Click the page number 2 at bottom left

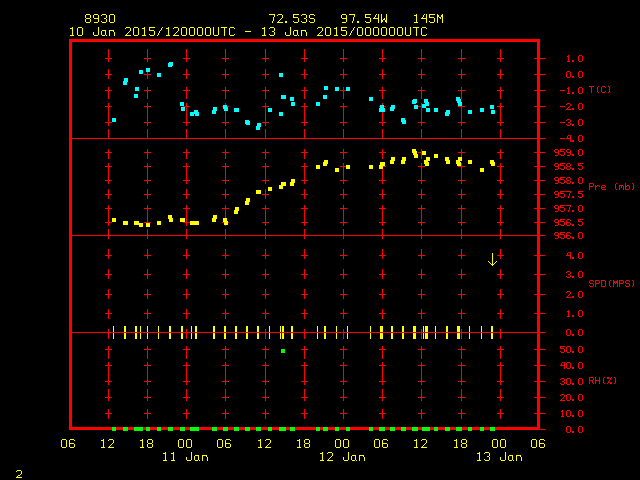coord(19,474)
